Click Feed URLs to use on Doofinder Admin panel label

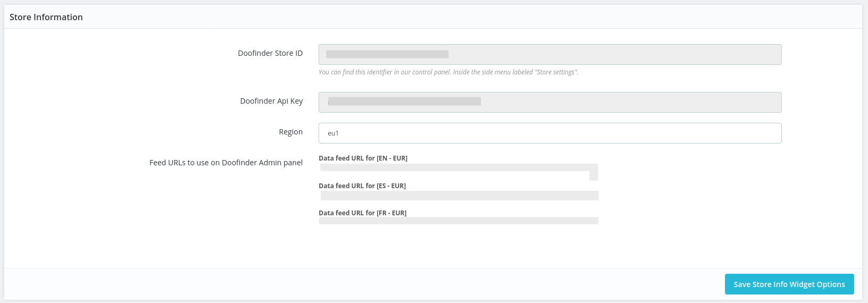(x=226, y=163)
